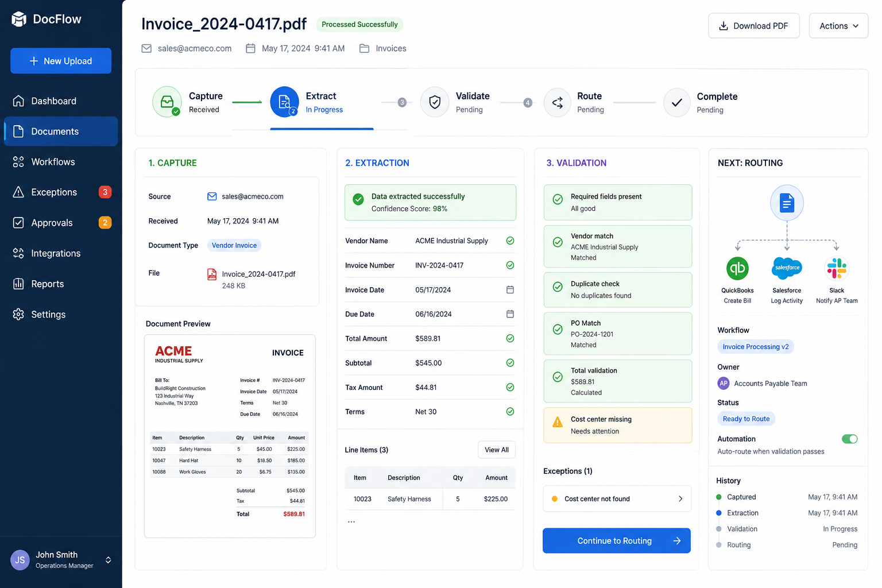Click the DocFlow logo icon
This screenshot has width=882, height=588.
[x=19, y=19]
